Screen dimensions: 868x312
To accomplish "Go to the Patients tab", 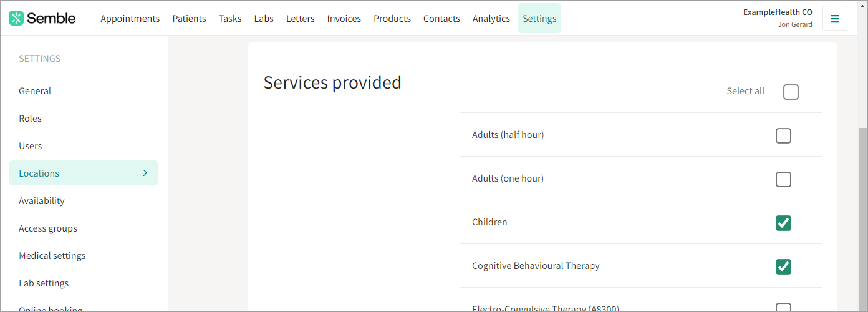I will coord(189,18).
